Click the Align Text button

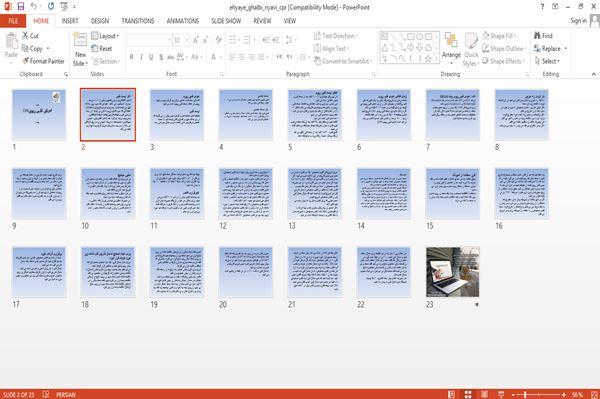tap(332, 48)
